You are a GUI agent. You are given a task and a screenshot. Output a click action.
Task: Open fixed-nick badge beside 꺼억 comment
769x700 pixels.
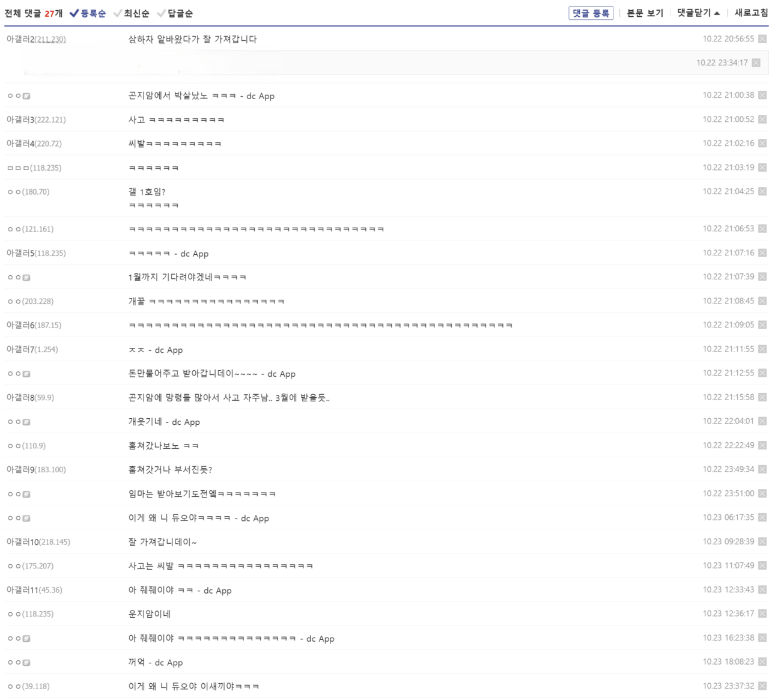[26, 663]
